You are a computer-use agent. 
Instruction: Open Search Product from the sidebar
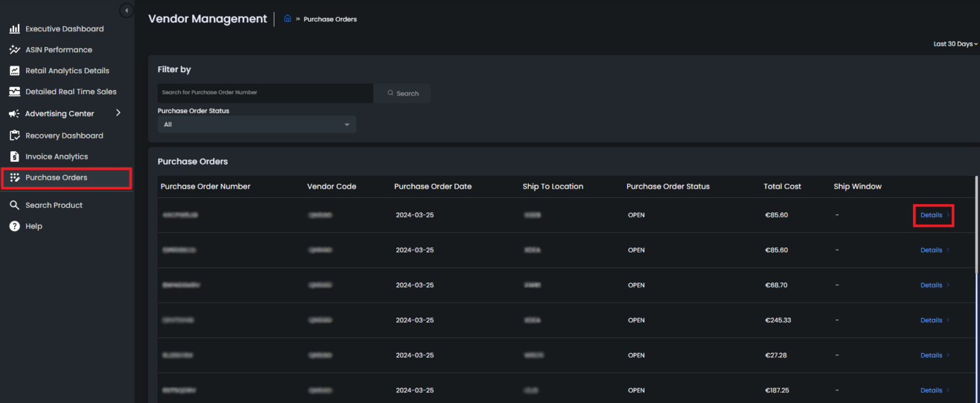54,205
